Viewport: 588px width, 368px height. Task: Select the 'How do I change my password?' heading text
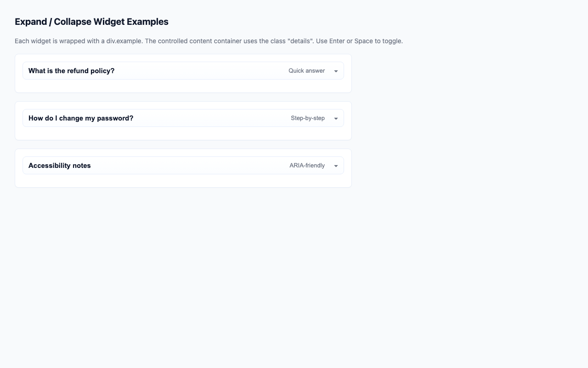[81, 118]
